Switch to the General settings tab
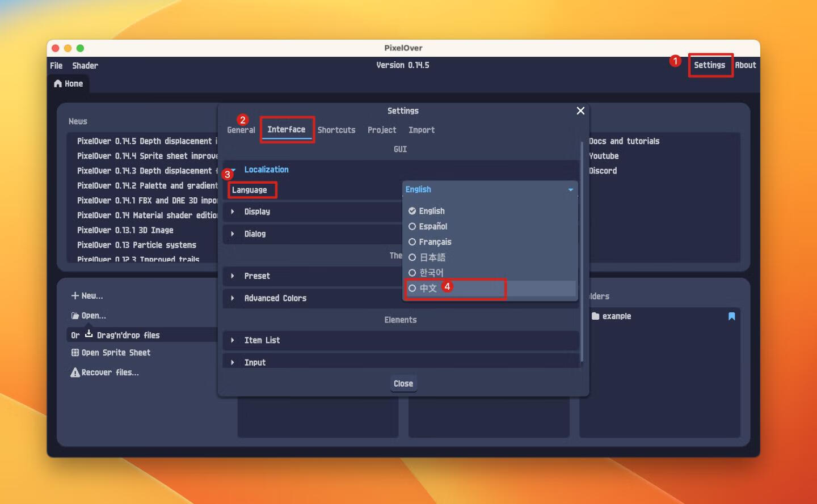The width and height of the screenshot is (817, 504). 241,130
